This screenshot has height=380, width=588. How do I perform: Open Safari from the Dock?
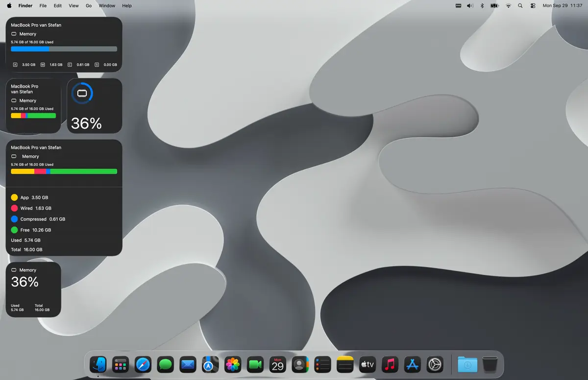[143, 364]
